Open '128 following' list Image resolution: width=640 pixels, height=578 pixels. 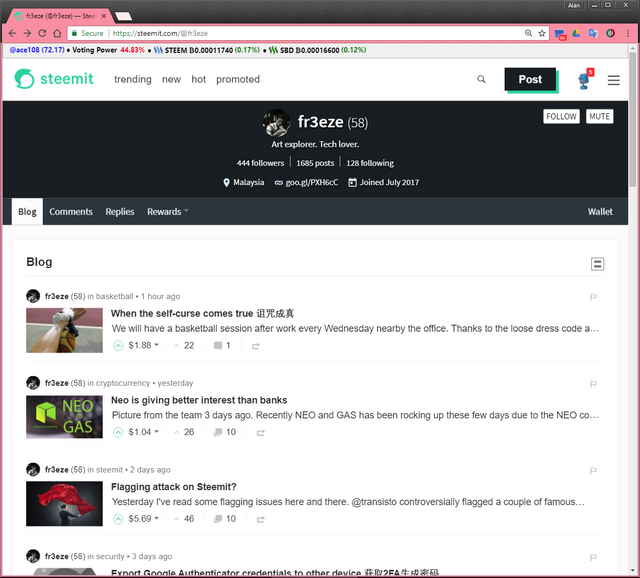click(x=370, y=163)
